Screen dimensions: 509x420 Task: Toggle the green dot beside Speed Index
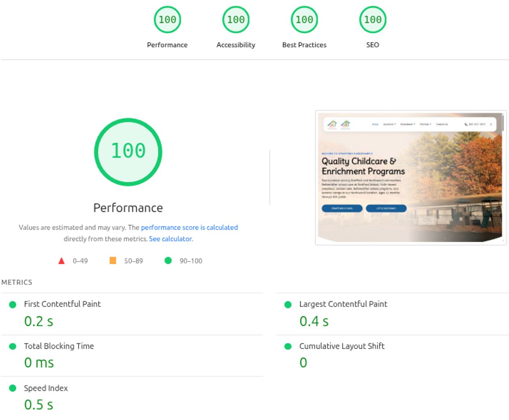pyautogui.click(x=13, y=388)
